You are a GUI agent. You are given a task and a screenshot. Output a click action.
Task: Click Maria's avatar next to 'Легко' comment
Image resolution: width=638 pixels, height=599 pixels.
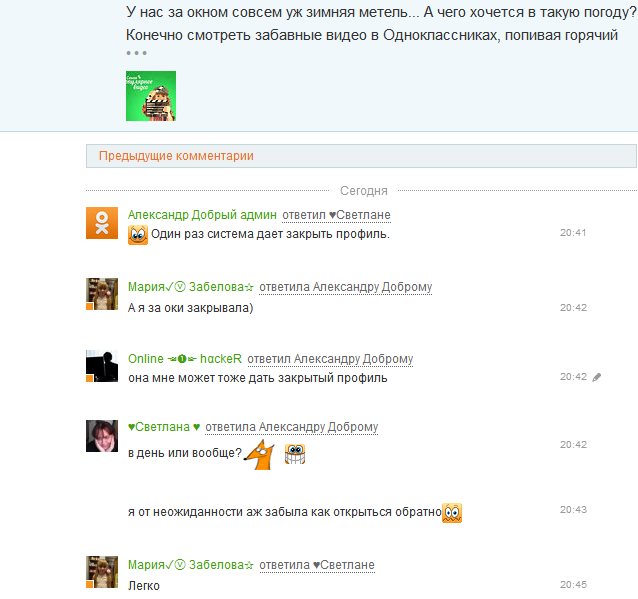[x=102, y=572]
